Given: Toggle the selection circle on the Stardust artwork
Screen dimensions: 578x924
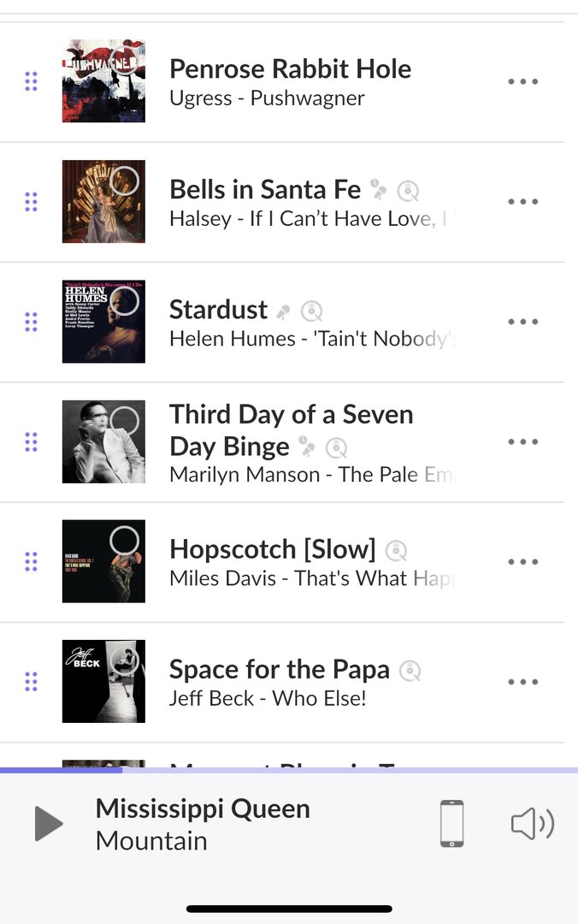Looking at the screenshot, I should [x=125, y=300].
